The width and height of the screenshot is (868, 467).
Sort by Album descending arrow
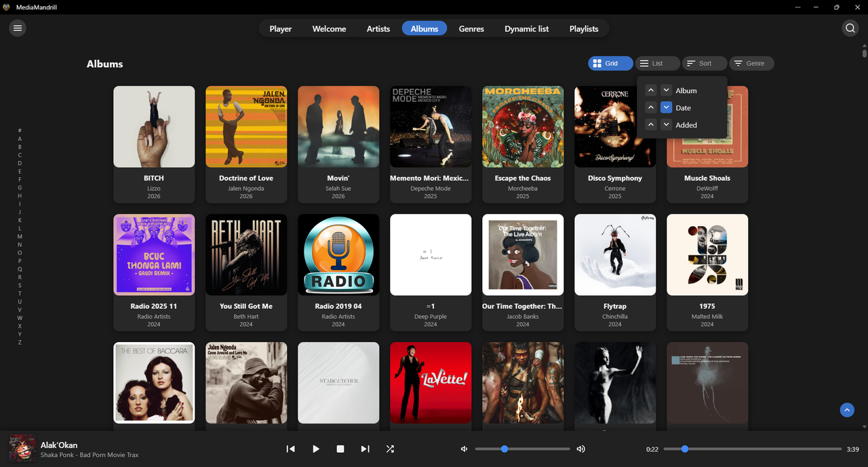pos(666,90)
